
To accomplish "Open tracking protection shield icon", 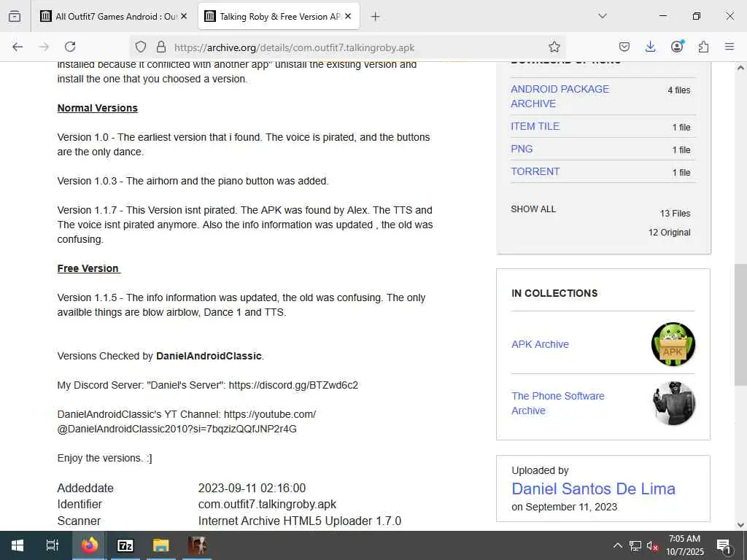I will [141, 47].
